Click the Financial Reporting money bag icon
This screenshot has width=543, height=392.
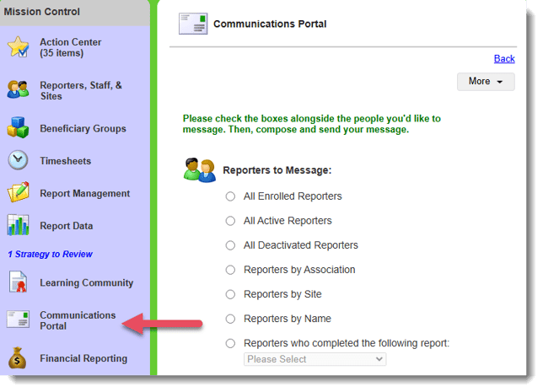pyautogui.click(x=19, y=358)
